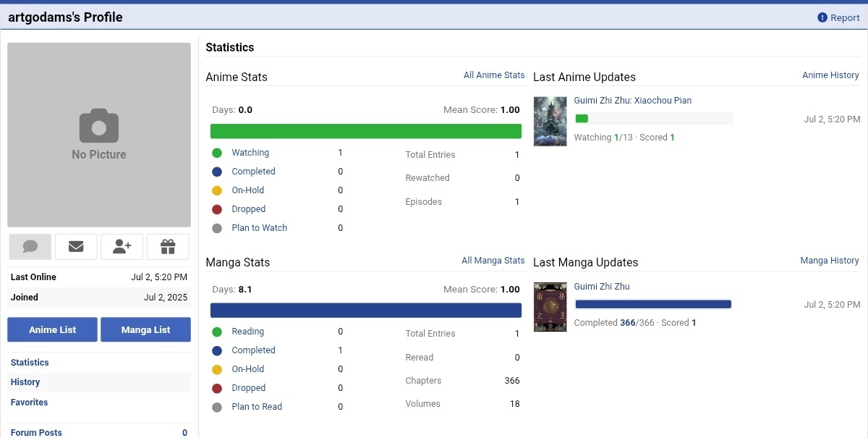Click the Report exclamation icon
Screen dimensions: 868x438
click(822, 17)
